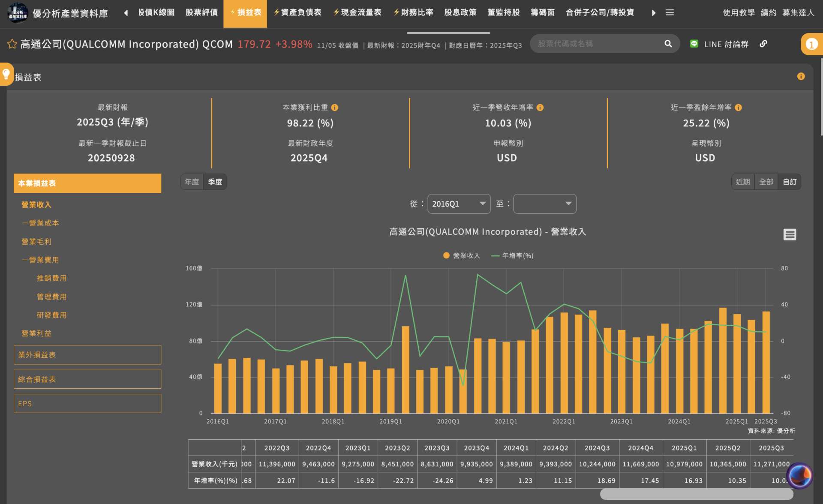
Task: Open the top hamburger menu icon
Action: tap(670, 12)
